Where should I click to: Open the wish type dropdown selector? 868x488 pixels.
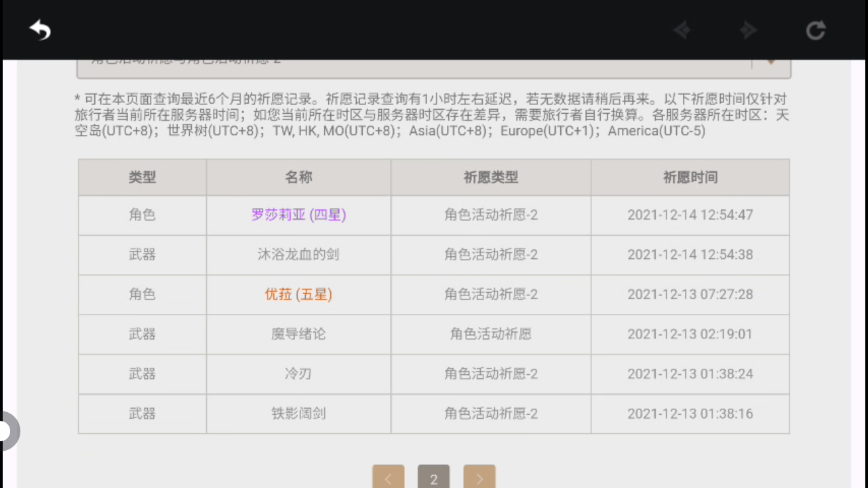click(434, 68)
